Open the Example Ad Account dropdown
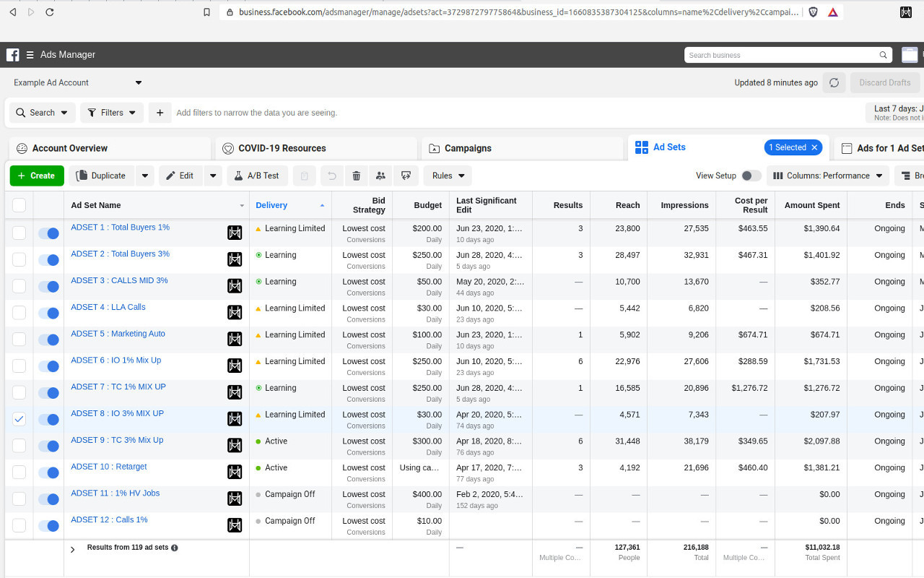 coord(77,83)
